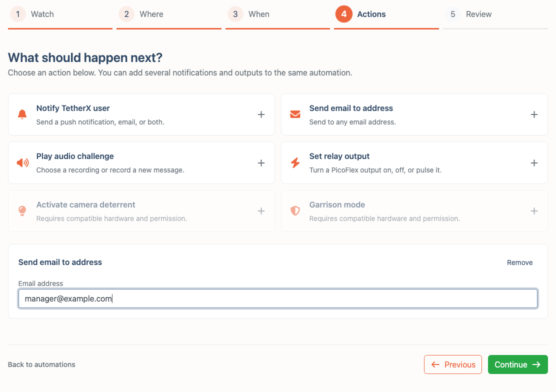Click Activate camera deterrent title text
The height and width of the screenshot is (392, 556).
pyautogui.click(x=86, y=204)
